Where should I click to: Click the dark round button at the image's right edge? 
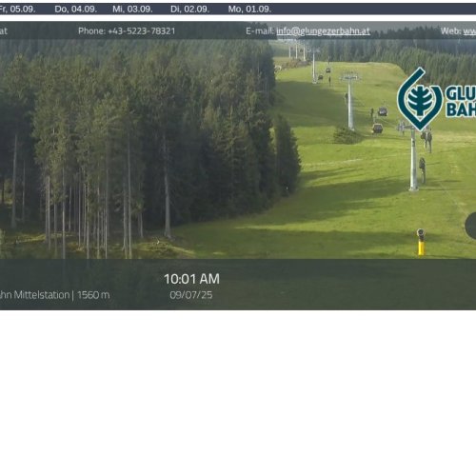pyautogui.click(x=470, y=225)
